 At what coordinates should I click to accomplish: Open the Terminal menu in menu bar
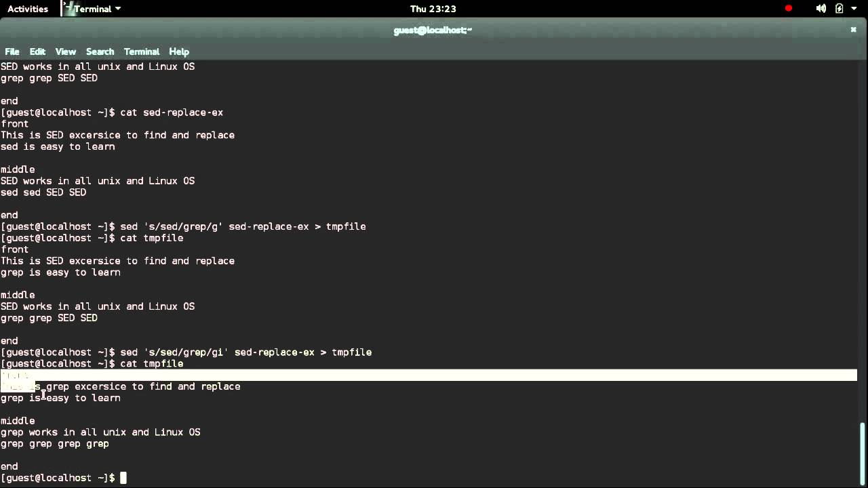tap(142, 52)
